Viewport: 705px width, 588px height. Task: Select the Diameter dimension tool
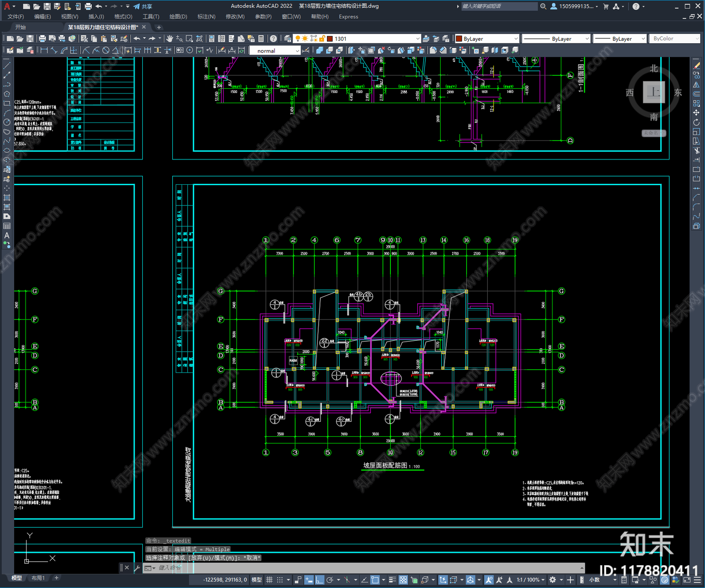point(106,50)
